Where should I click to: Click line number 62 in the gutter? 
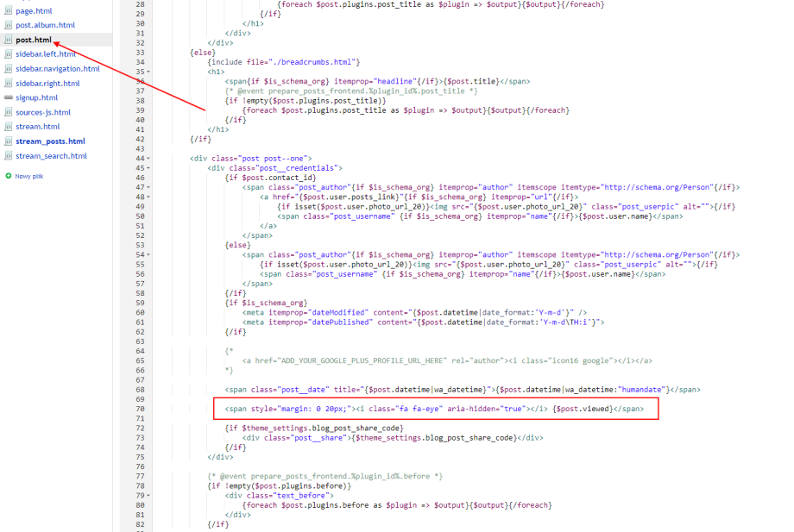[139, 332]
